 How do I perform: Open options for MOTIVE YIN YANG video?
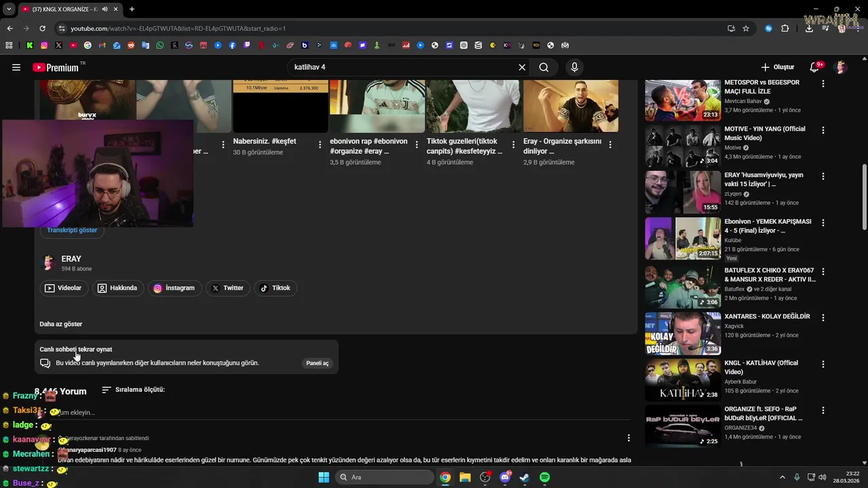[823, 129]
